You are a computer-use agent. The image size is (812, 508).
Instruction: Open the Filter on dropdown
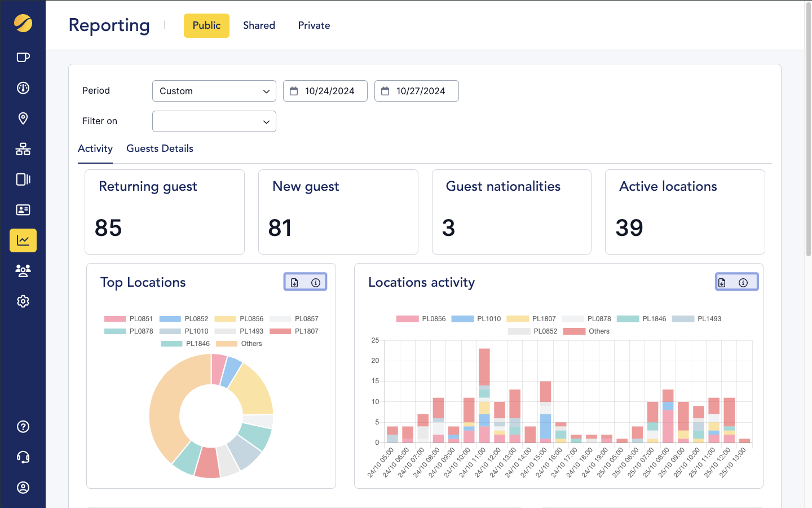214,121
